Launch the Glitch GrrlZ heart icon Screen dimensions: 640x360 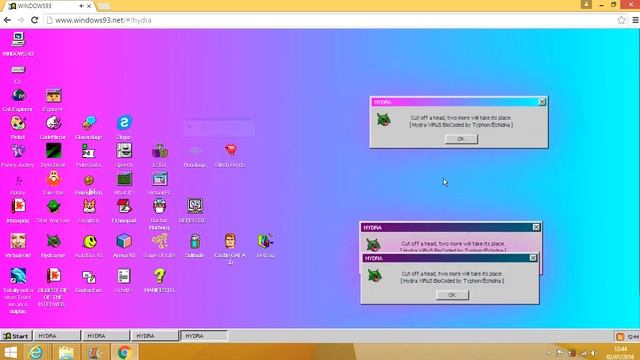coord(230,150)
